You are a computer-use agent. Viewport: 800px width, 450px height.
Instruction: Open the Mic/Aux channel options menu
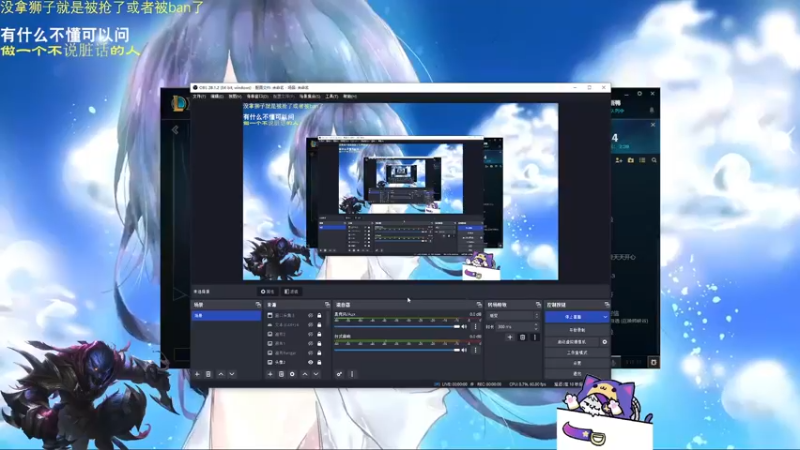coord(476,327)
